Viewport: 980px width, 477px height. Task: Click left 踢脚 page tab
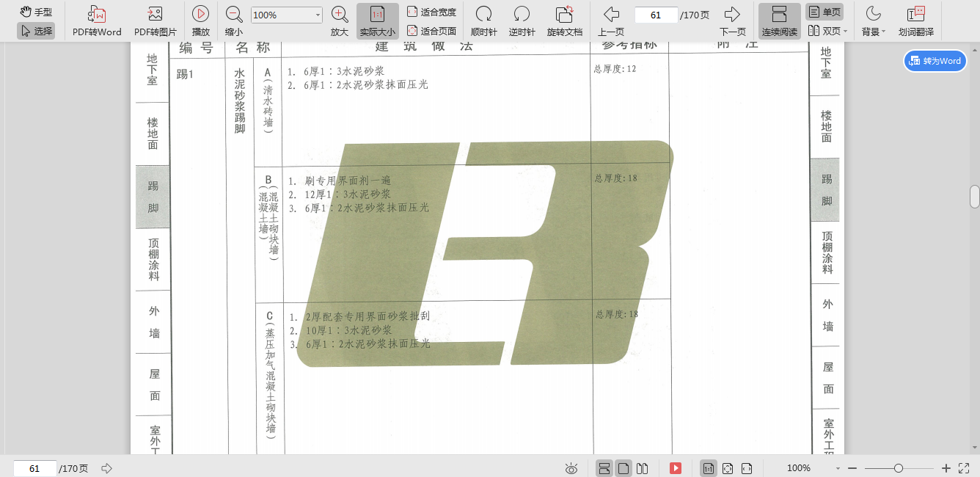pos(153,197)
